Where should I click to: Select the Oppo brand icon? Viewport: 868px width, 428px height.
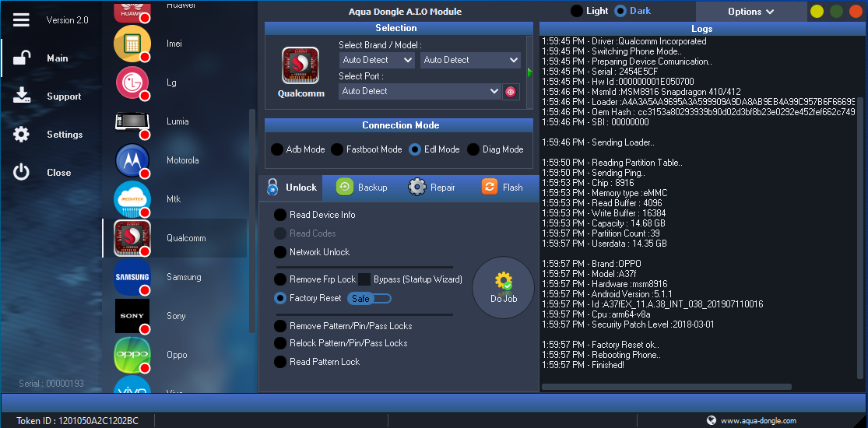click(x=132, y=354)
